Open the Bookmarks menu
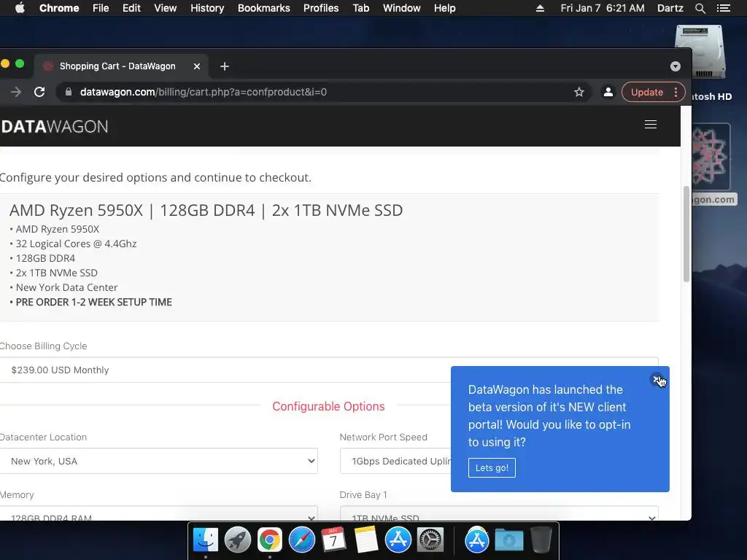747x560 pixels. 264,8
